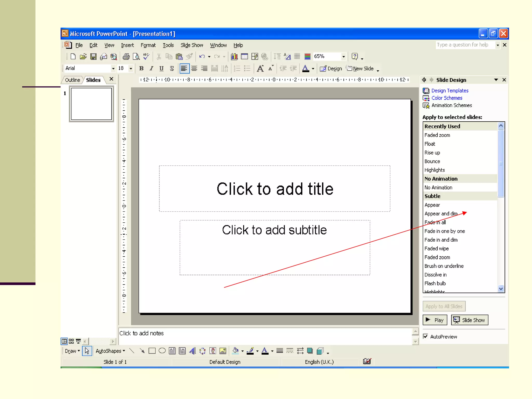Click the Insert Chart icon

(234, 56)
